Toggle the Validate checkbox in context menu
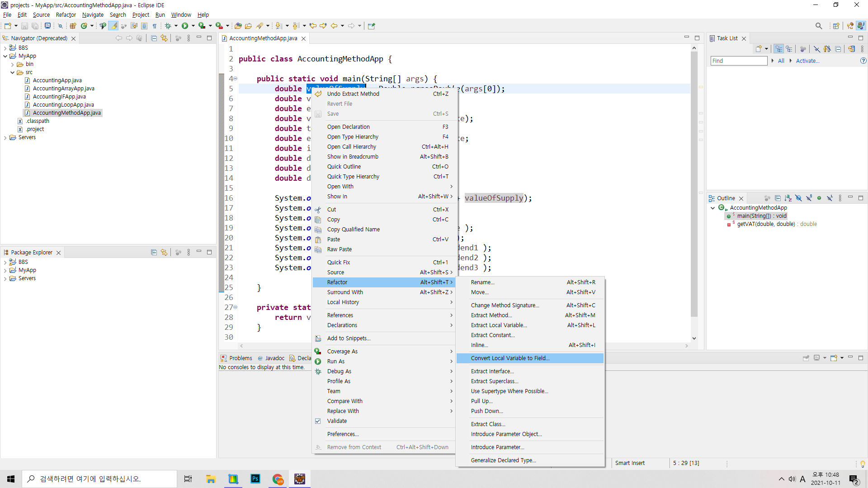The width and height of the screenshot is (868, 488). coord(318,421)
